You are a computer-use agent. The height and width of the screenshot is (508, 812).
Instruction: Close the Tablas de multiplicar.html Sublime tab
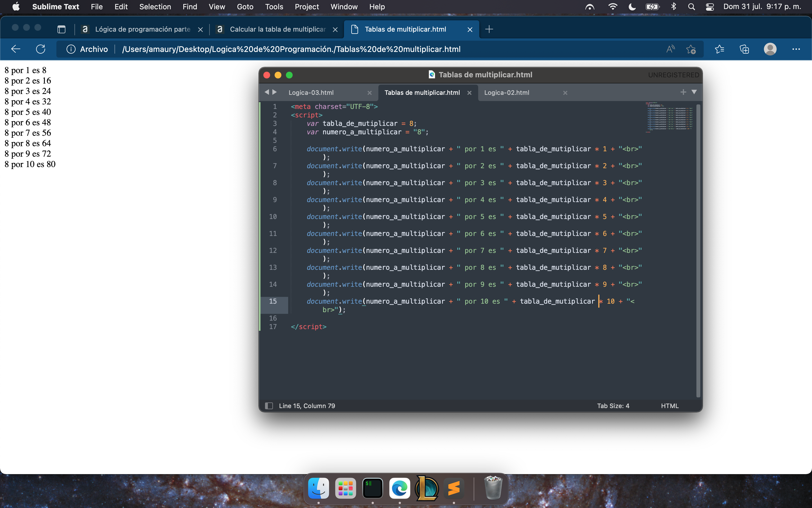coord(469,93)
